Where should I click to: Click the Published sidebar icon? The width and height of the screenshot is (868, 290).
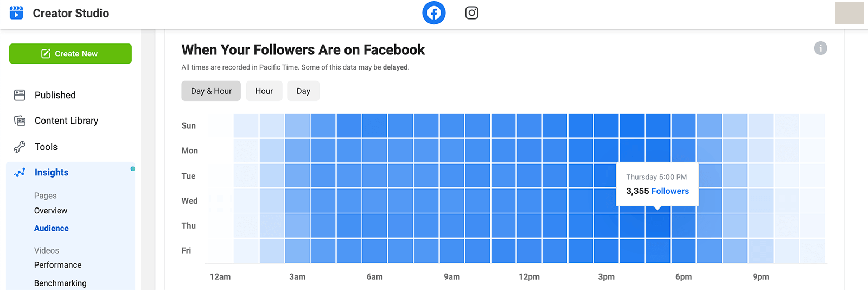(x=20, y=95)
